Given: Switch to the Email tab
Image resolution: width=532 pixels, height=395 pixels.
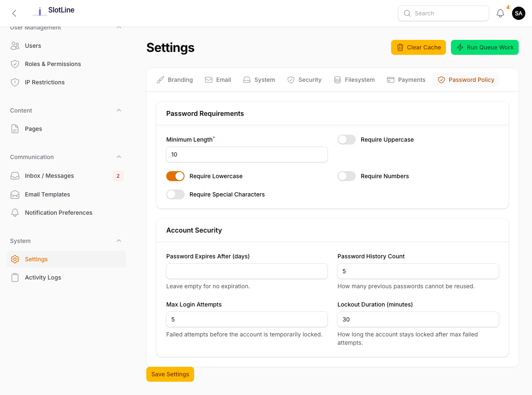Looking at the screenshot, I should point(218,80).
